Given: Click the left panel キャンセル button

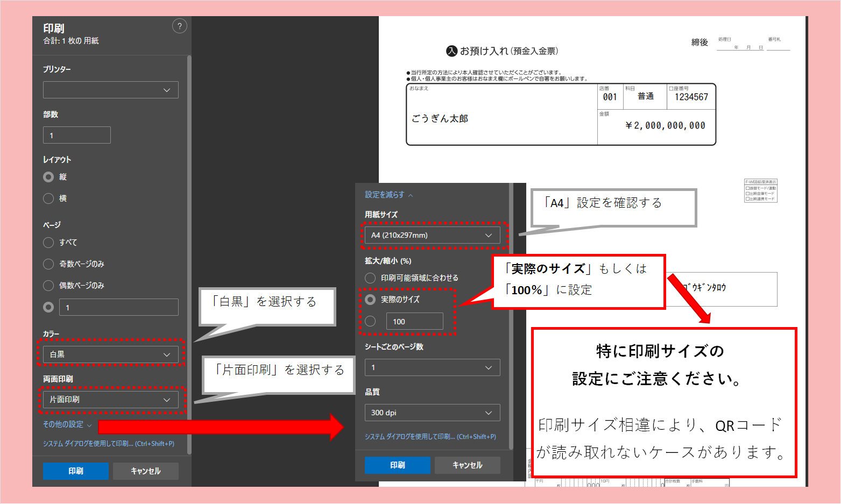Looking at the screenshot, I should 145,471.
